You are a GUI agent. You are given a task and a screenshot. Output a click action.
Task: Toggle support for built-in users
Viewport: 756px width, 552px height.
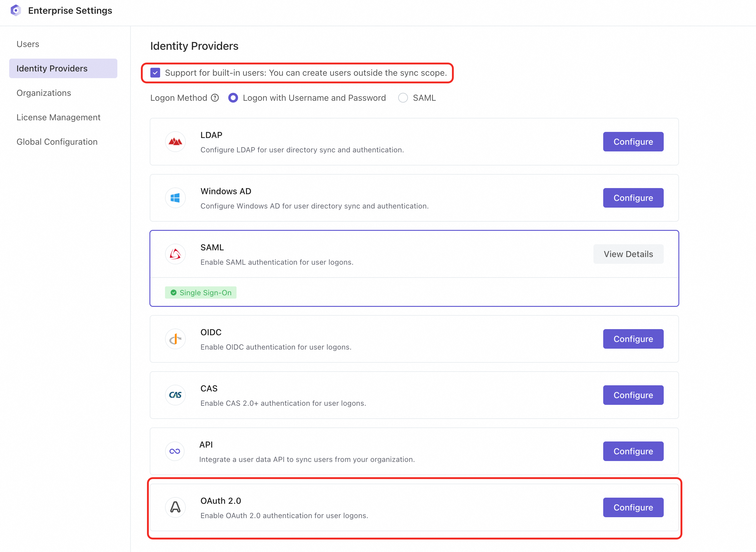tap(155, 72)
